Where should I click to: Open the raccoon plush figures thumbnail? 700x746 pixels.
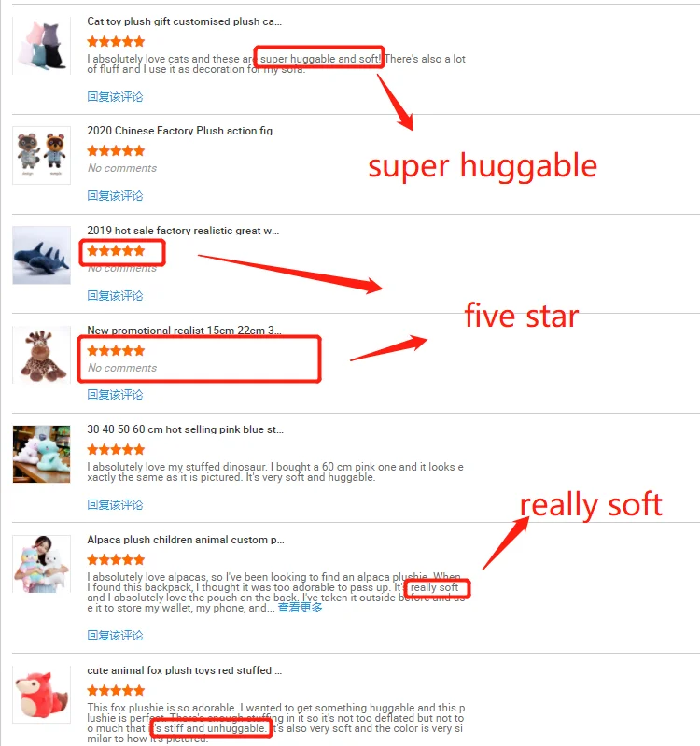coord(41,155)
